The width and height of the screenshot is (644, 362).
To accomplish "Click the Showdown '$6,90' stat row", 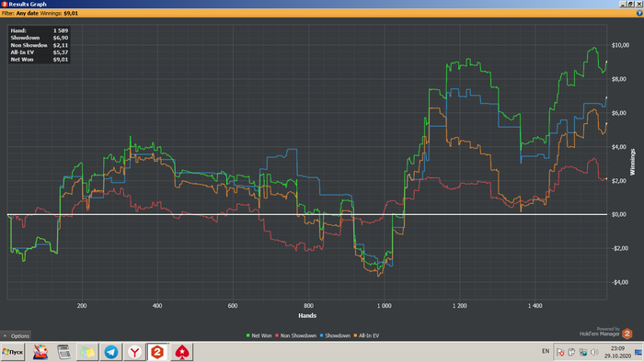I will coord(40,38).
